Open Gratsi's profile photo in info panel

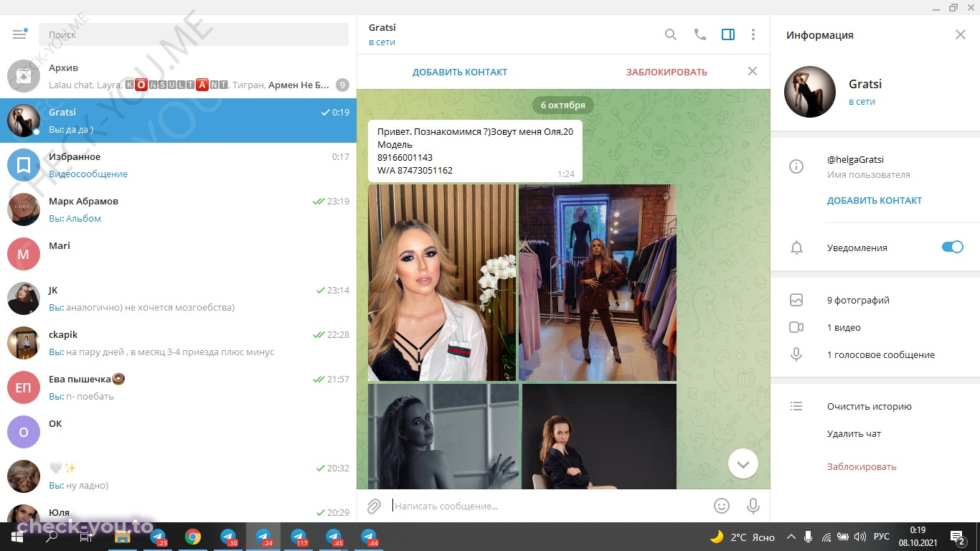810,92
